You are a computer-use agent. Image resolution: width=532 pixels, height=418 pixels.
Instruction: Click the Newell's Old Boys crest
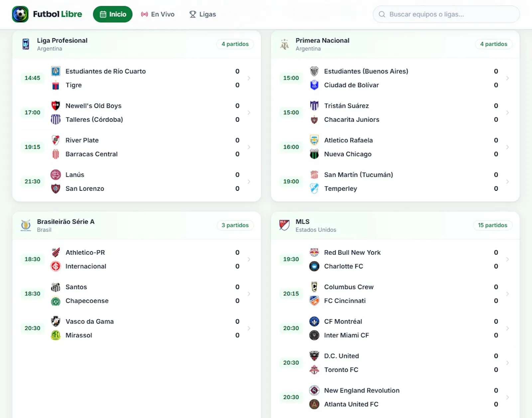56,106
